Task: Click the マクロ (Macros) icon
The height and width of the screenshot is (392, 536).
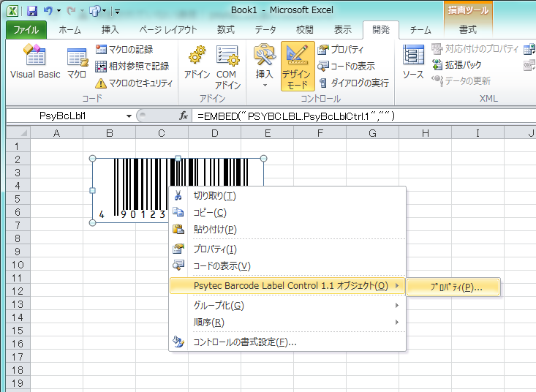Action: tap(77, 61)
